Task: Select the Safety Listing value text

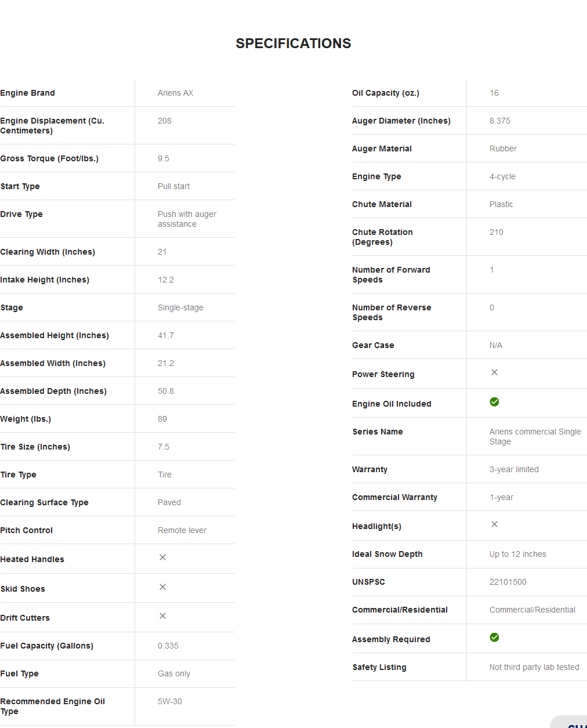Action: [534, 667]
